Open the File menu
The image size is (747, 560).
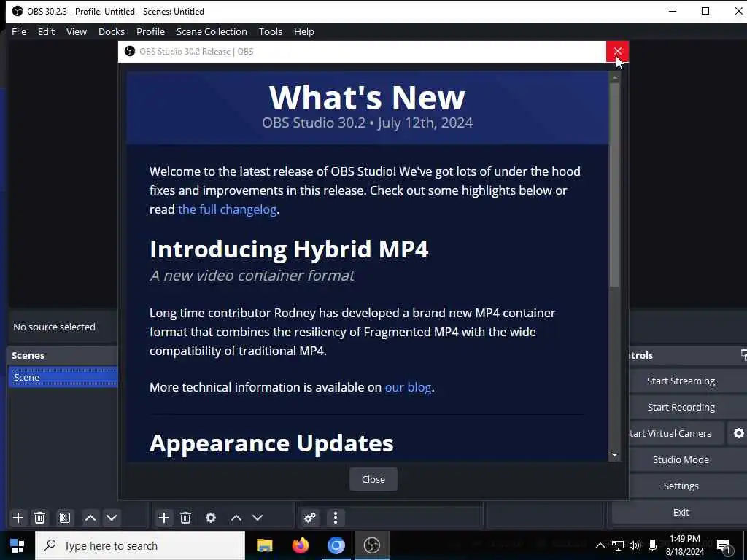(19, 31)
